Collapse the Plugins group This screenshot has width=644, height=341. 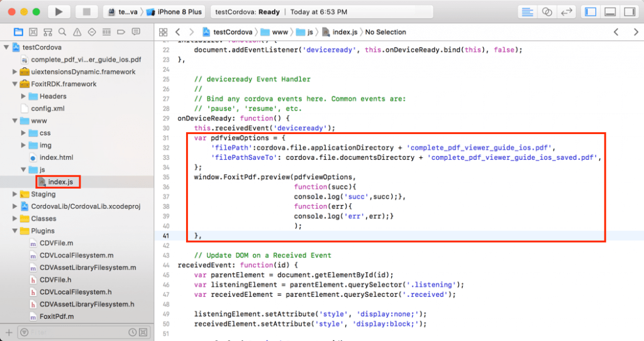click(15, 231)
